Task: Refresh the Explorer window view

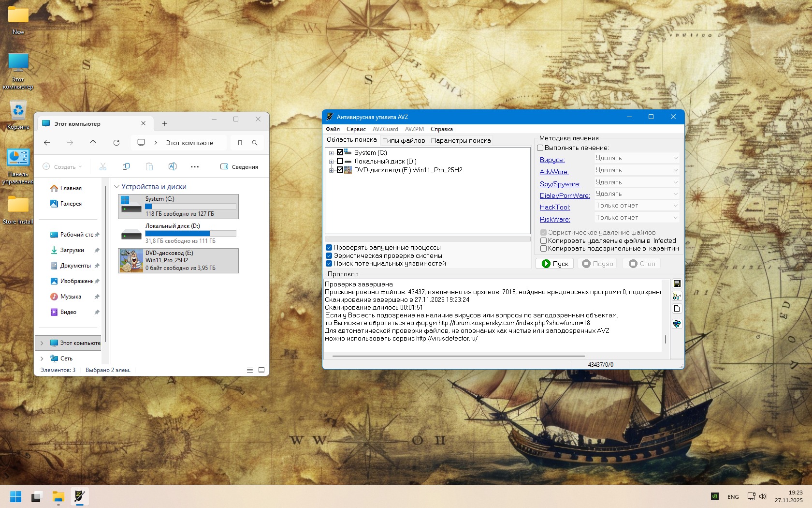Action: tap(116, 143)
